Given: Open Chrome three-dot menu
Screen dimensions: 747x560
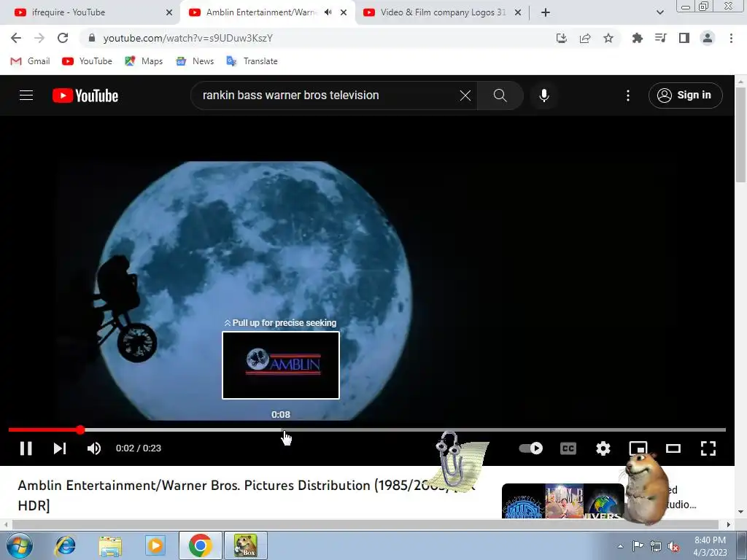Looking at the screenshot, I should tap(731, 38).
